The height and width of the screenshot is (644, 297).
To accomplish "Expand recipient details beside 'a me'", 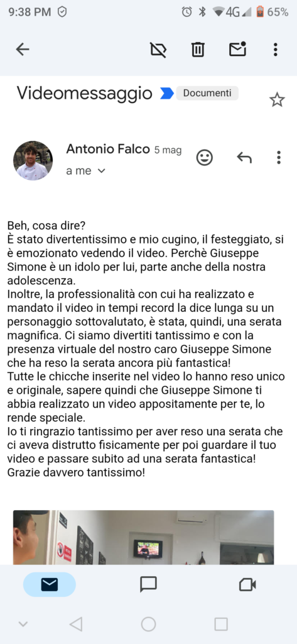I will point(101,171).
